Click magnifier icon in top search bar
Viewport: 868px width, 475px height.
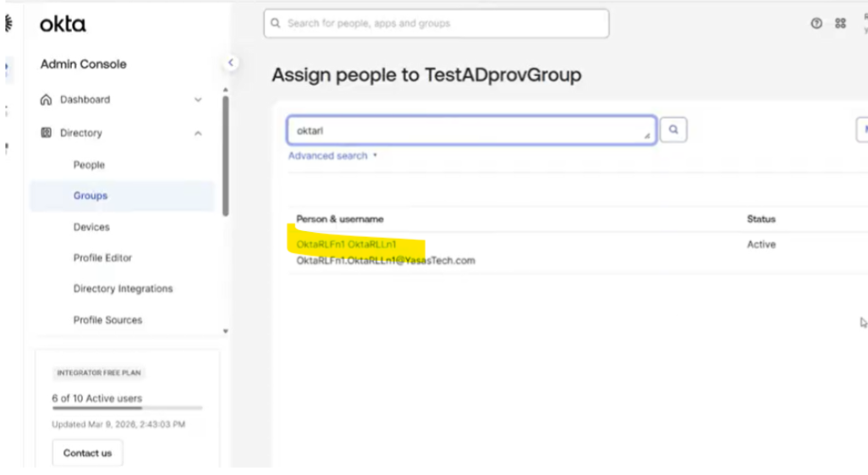[x=276, y=24]
